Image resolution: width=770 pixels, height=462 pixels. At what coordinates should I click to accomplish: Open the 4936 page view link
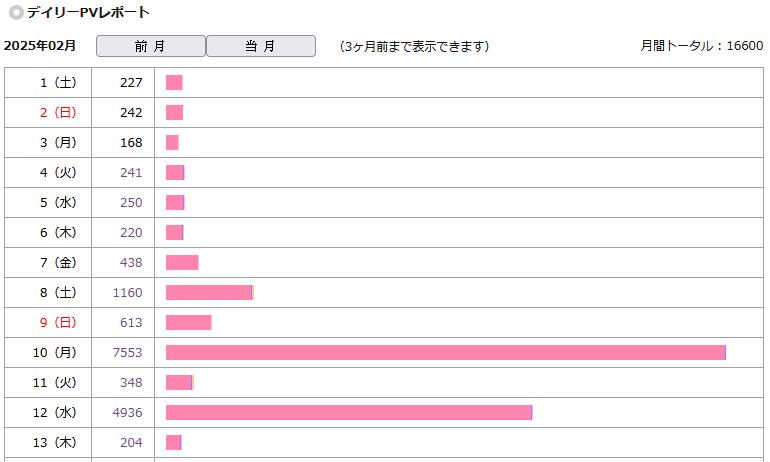[128, 412]
